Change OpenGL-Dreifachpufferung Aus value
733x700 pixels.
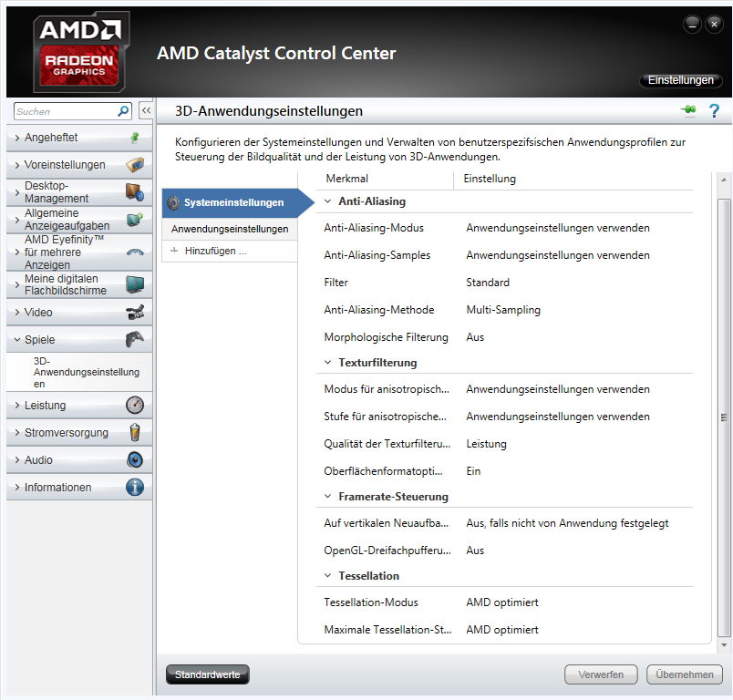click(x=475, y=551)
